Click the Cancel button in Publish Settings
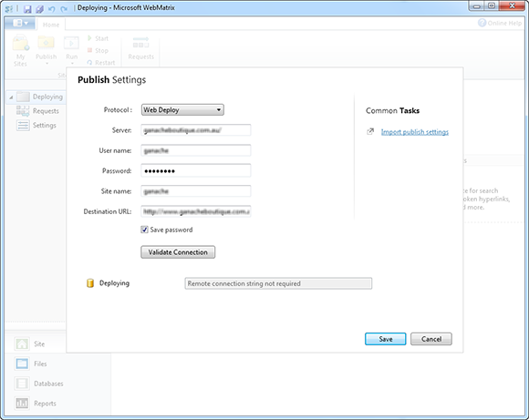 [x=431, y=339]
